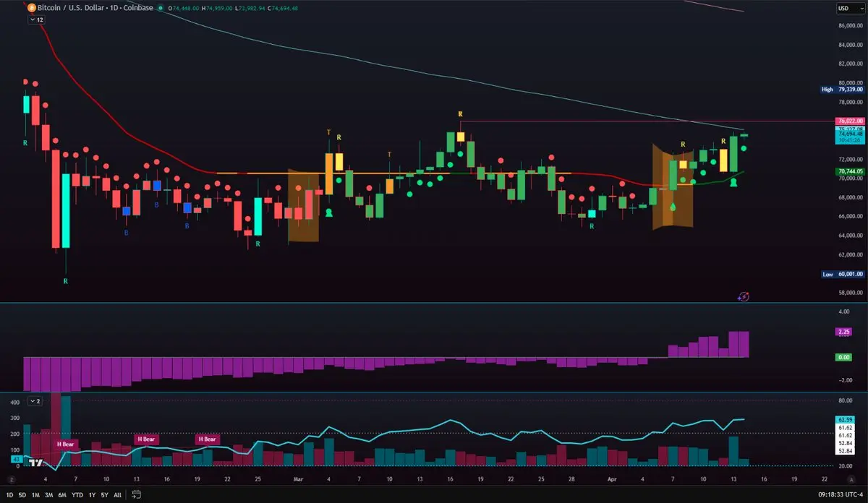
Task: Click the open price O74,448.00 value
Action: click(184, 8)
